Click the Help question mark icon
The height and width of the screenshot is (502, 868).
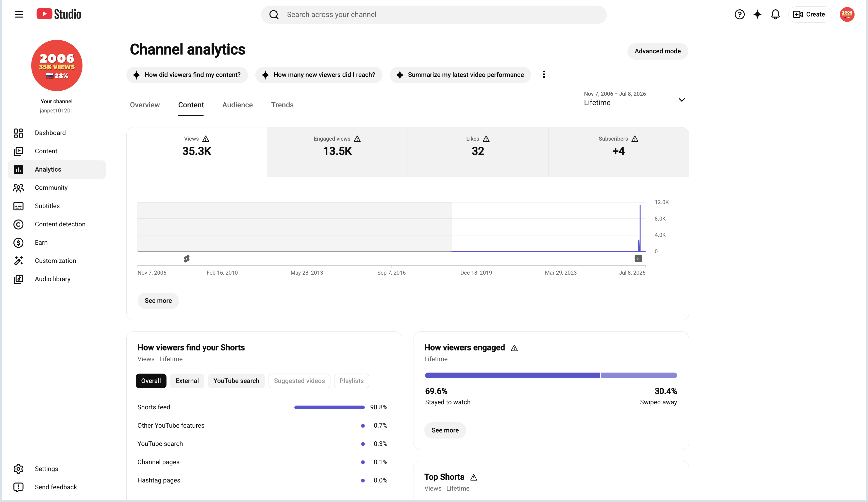tap(739, 14)
